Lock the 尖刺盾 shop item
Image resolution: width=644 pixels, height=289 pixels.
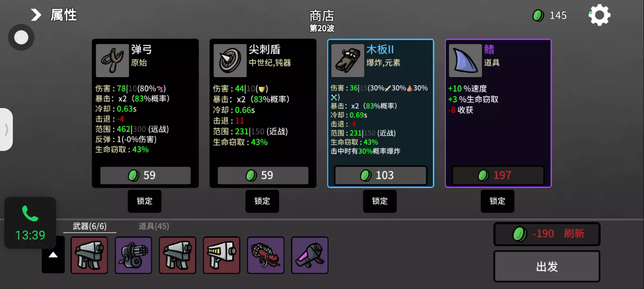click(262, 201)
